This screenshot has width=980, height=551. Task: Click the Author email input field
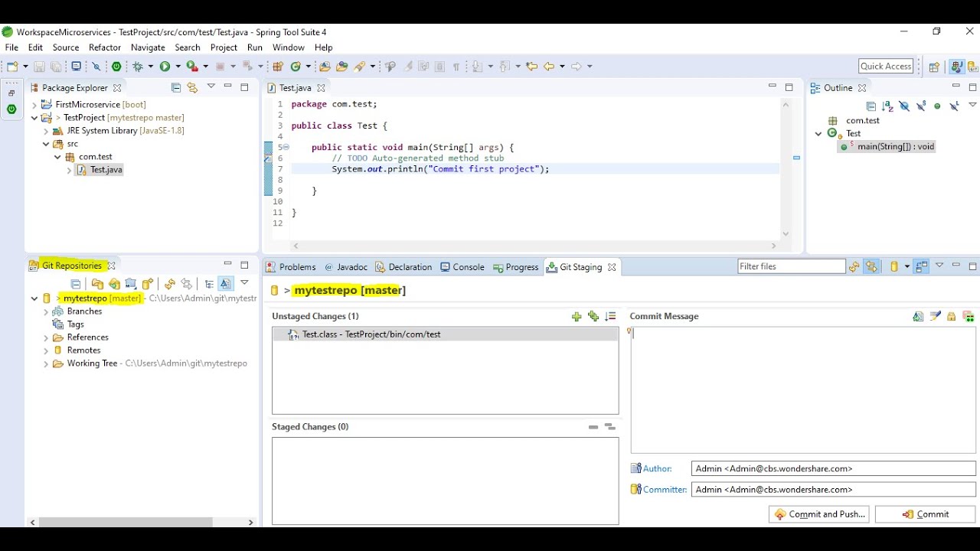point(833,468)
